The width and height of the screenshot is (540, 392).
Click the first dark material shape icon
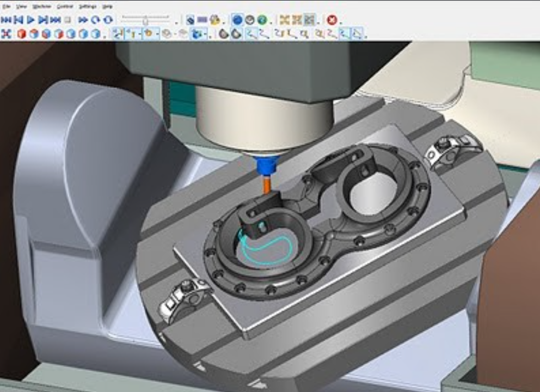click(224, 34)
